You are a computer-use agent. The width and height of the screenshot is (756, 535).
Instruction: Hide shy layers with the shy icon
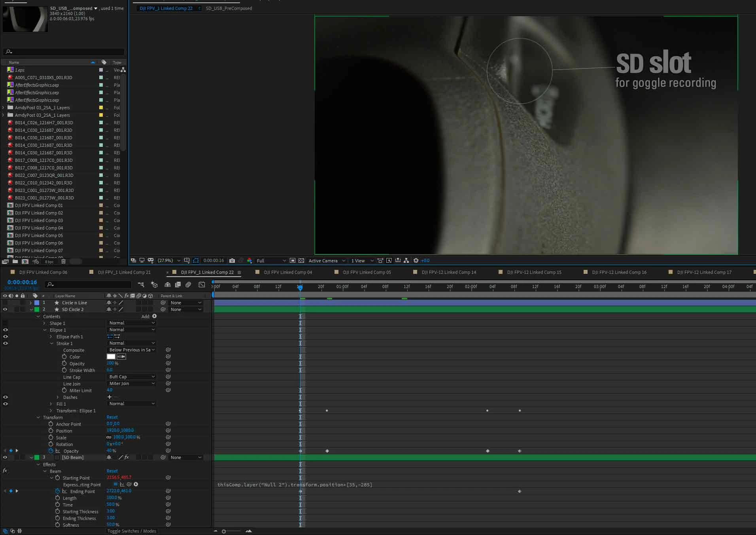[x=168, y=285]
